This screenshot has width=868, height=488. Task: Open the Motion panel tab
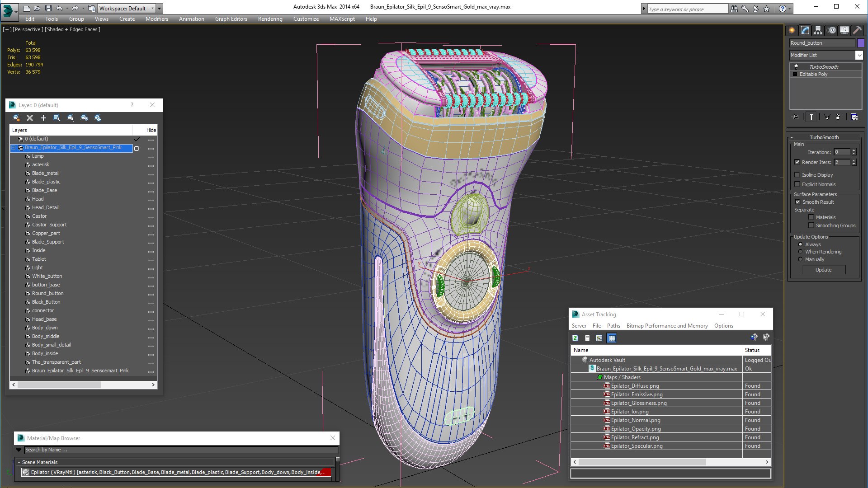click(x=832, y=30)
